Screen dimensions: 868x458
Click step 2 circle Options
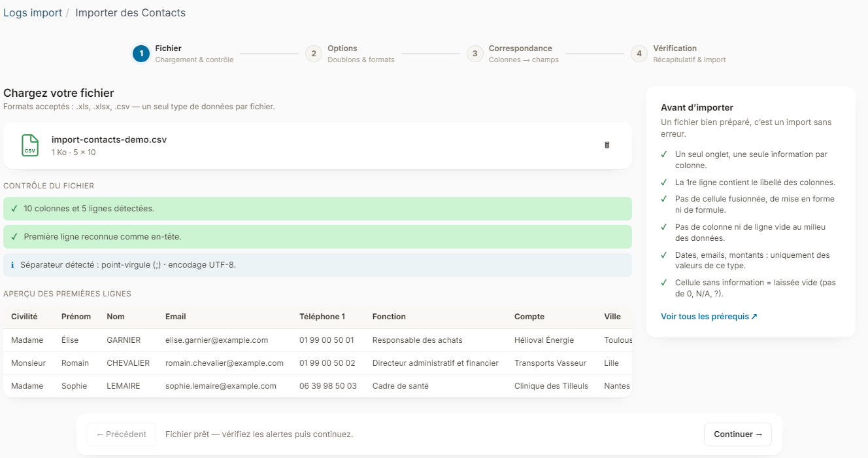[314, 54]
